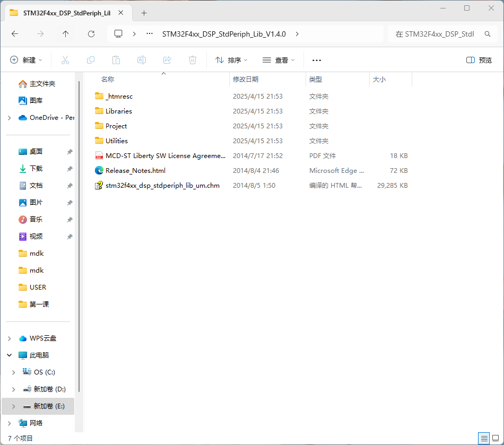Screen dimensions: 504x445
Task: Unpin 下载 using its pin icon
Action: click(69, 169)
